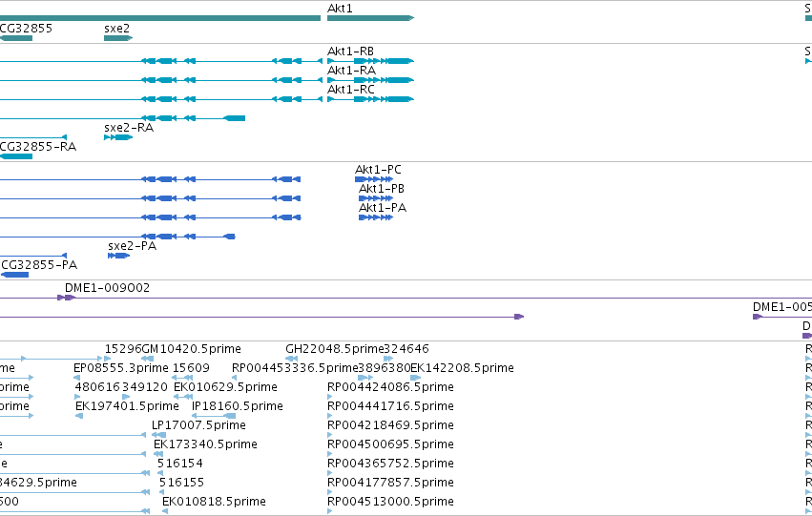This screenshot has height=516, width=812.
Task: Click the Akt1-RC transcript label
Action: pyautogui.click(x=350, y=90)
